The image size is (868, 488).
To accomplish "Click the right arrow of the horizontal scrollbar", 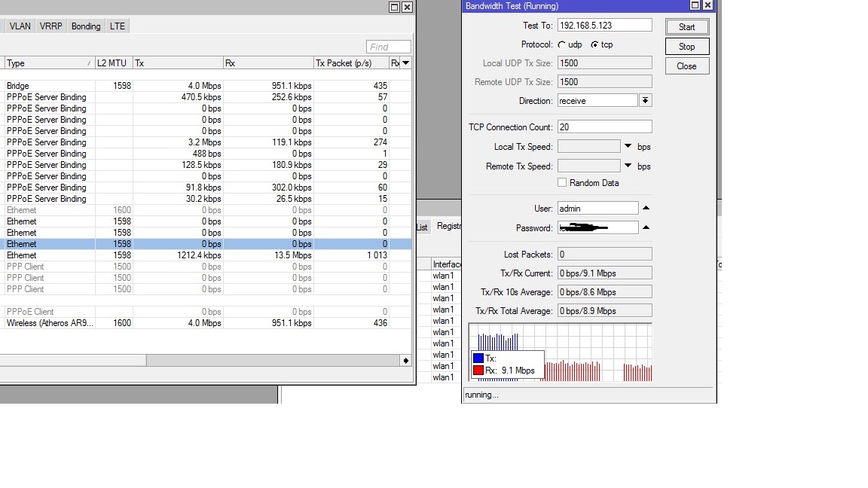I will pos(406,361).
